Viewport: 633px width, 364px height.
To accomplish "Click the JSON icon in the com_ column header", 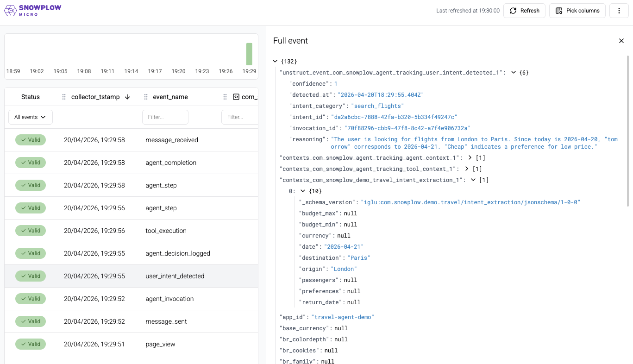I will [x=236, y=97].
